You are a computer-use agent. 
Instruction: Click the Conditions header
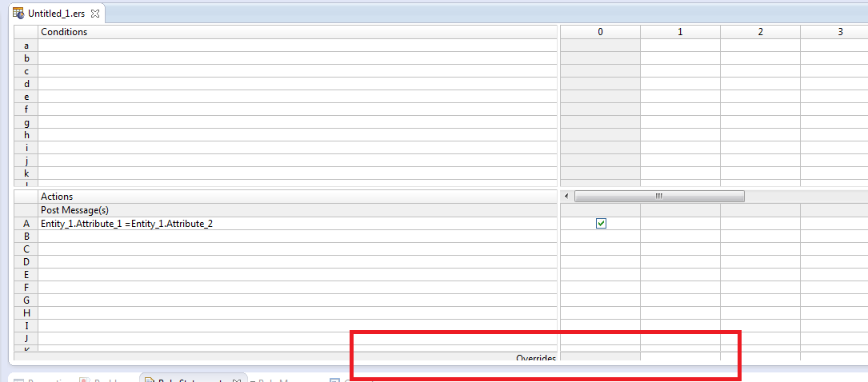coord(298,32)
